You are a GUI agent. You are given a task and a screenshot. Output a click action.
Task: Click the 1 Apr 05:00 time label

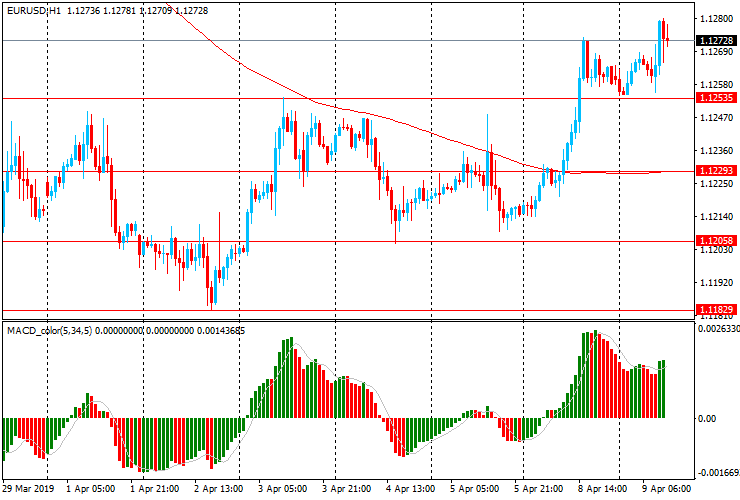(x=91, y=489)
